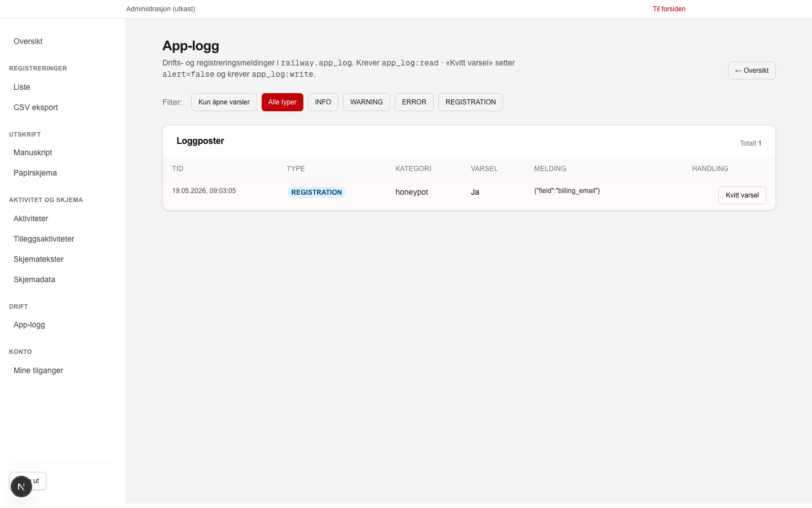The height and width of the screenshot is (508, 812).
Task: Click the REGISTRATION type badge in the row
Action: pyautogui.click(x=316, y=192)
